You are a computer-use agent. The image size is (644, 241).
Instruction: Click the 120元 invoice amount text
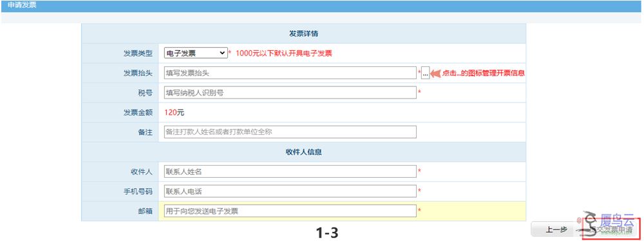click(175, 113)
